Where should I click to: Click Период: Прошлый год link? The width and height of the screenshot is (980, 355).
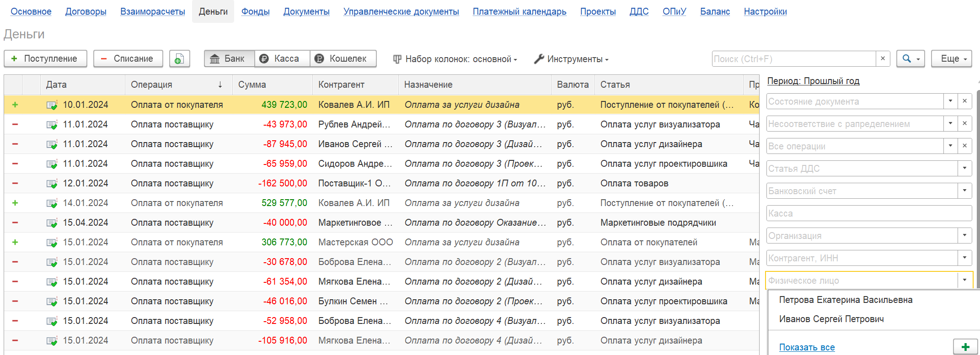pyautogui.click(x=813, y=81)
